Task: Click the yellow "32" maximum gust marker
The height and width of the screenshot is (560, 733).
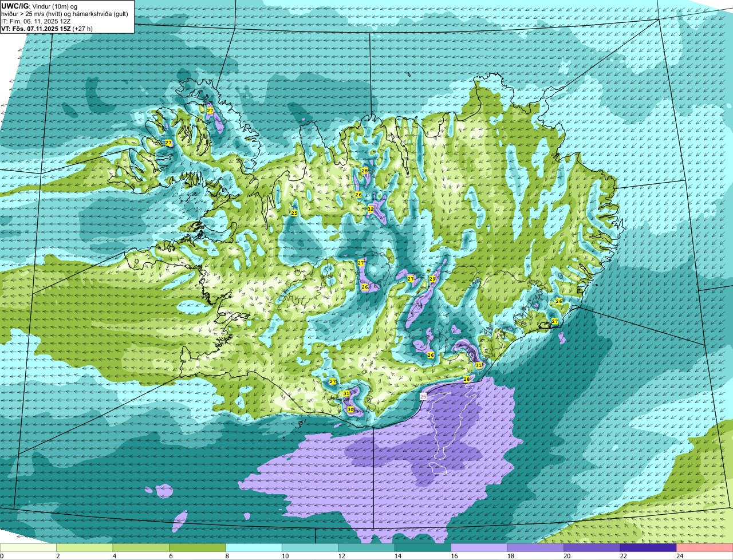Action: pyautogui.click(x=371, y=209)
